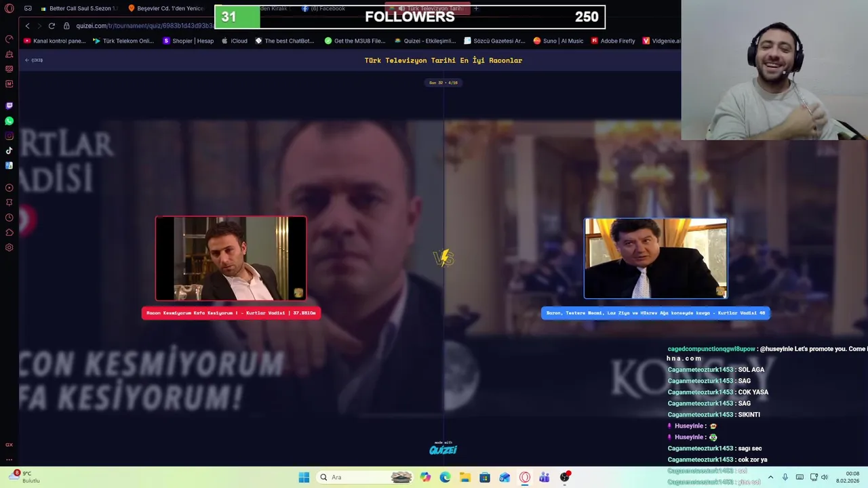Screen dimensions: 868x488
Task: Click the quizei.com address bar
Action: pos(144,26)
